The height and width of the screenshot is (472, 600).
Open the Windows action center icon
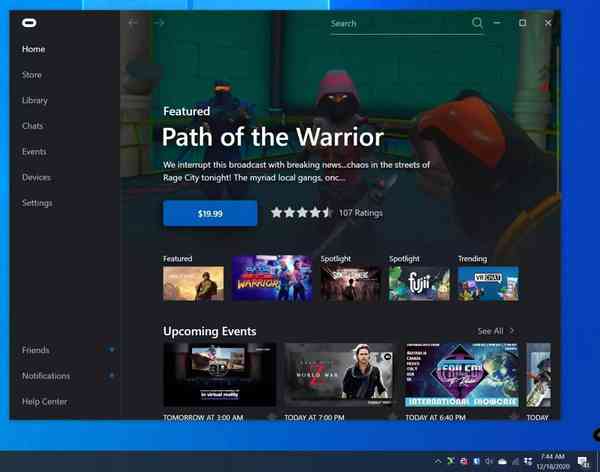[x=582, y=461]
